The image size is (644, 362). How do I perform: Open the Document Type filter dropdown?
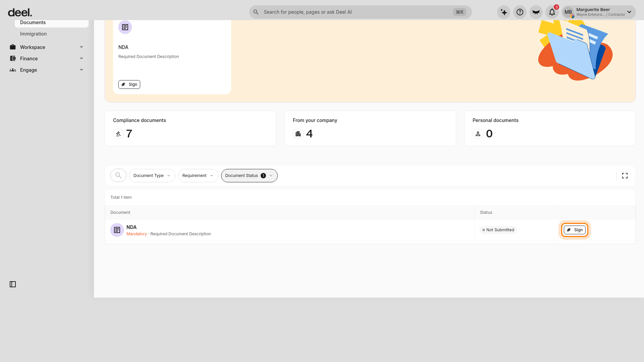tap(152, 176)
